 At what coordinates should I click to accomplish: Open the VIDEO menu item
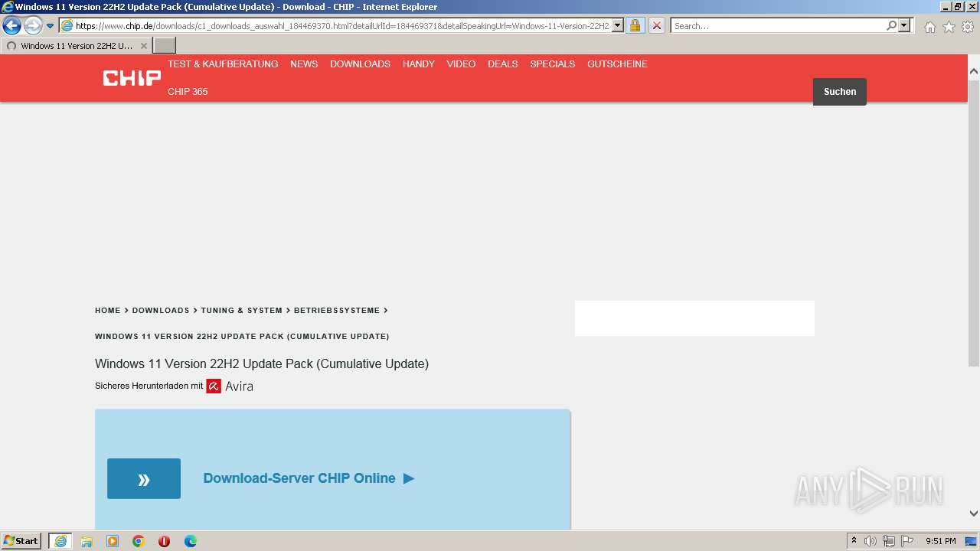[x=461, y=64]
